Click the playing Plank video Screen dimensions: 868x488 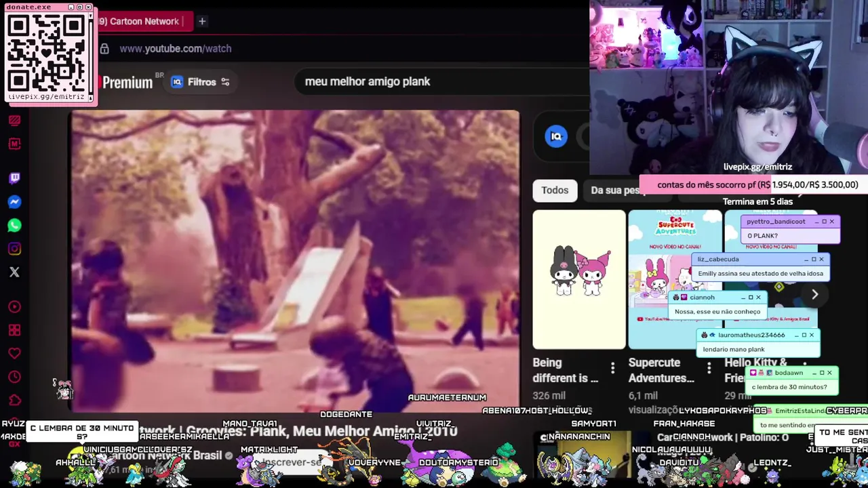point(296,261)
